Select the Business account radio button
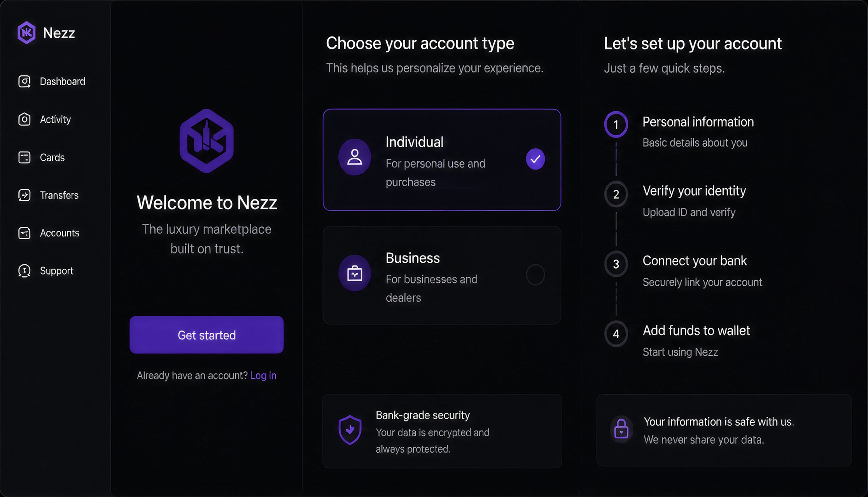Image resolution: width=868 pixels, height=497 pixels. click(535, 275)
